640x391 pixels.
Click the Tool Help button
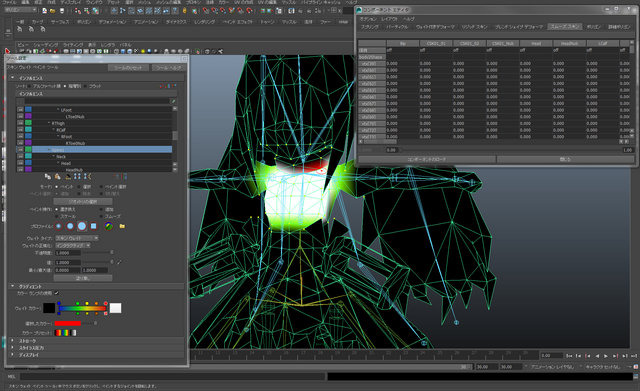(x=169, y=68)
